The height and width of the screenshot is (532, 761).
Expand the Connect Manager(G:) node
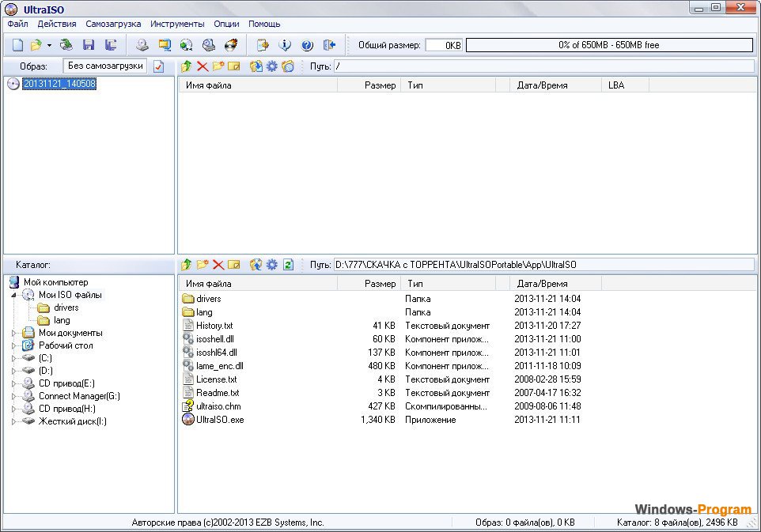tap(14, 396)
